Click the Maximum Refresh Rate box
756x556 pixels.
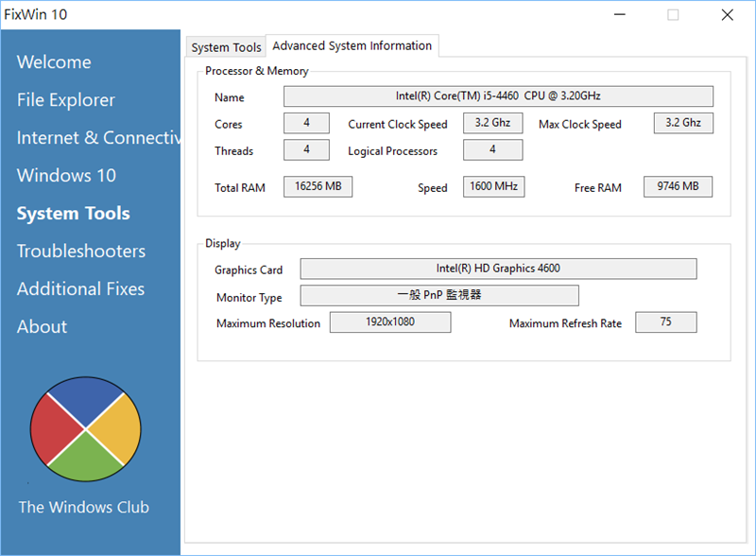665,322
